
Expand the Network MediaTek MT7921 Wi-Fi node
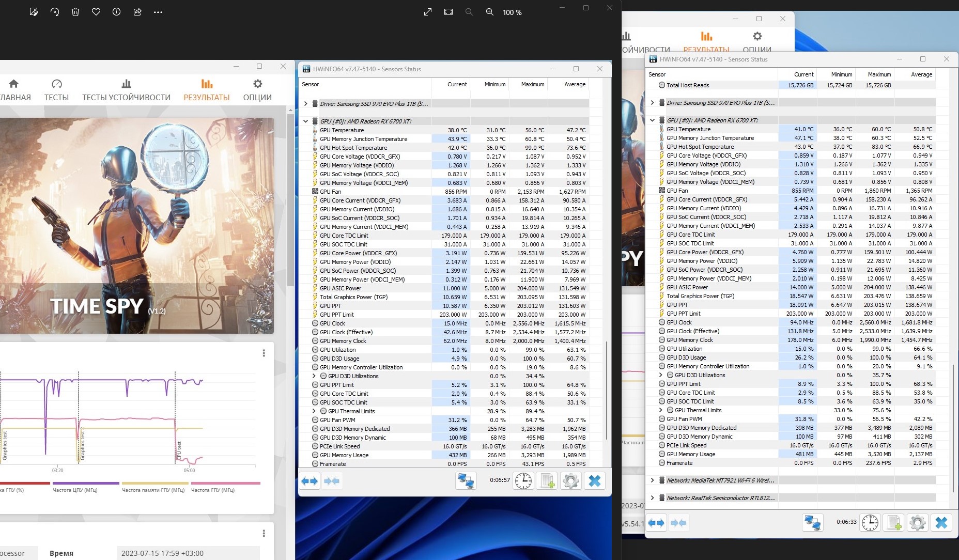click(x=653, y=480)
